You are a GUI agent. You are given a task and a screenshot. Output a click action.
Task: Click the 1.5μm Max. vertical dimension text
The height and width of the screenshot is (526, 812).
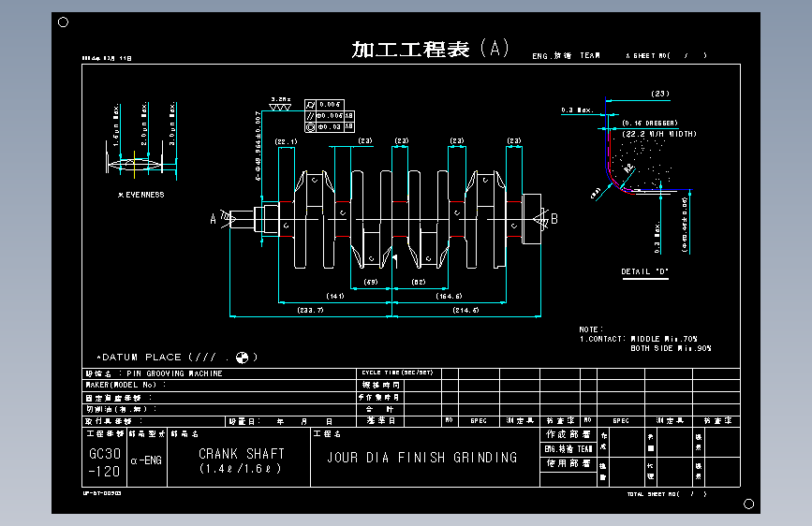point(116,125)
